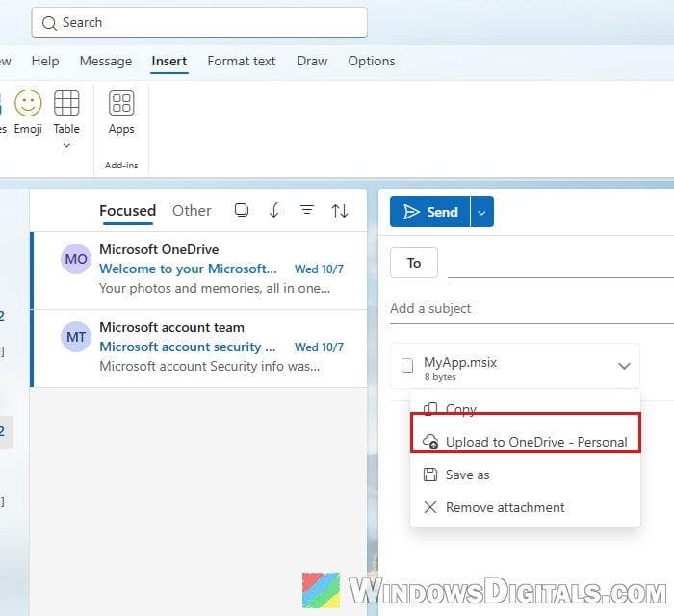The width and height of the screenshot is (674, 616).
Task: Expand the Send options dropdown arrow
Action: click(481, 212)
